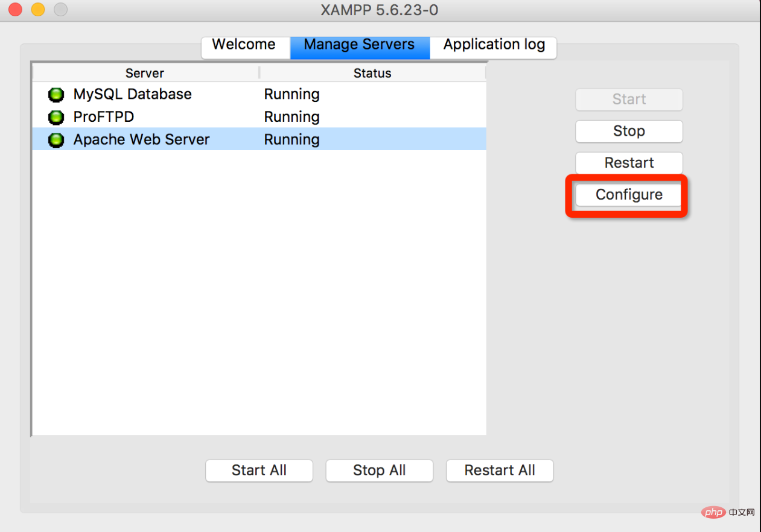Select the MySQL Database row
Viewport: 761px width, 532px height.
pyautogui.click(x=259, y=94)
